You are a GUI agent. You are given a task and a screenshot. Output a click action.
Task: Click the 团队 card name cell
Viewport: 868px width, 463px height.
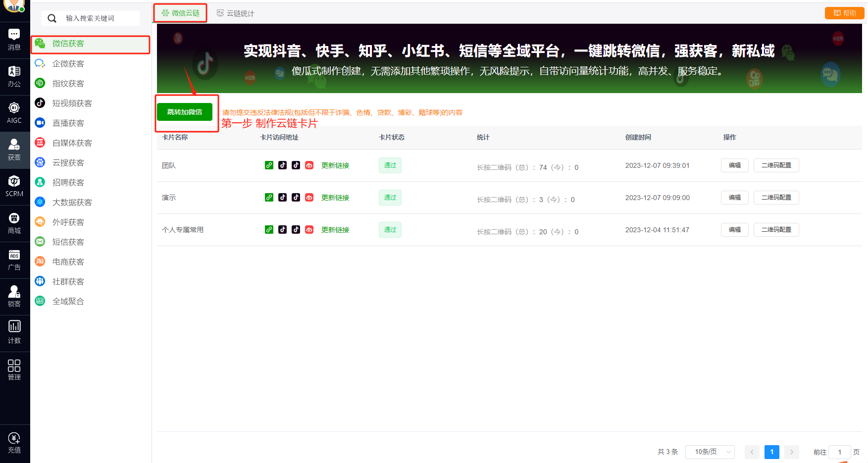click(169, 165)
